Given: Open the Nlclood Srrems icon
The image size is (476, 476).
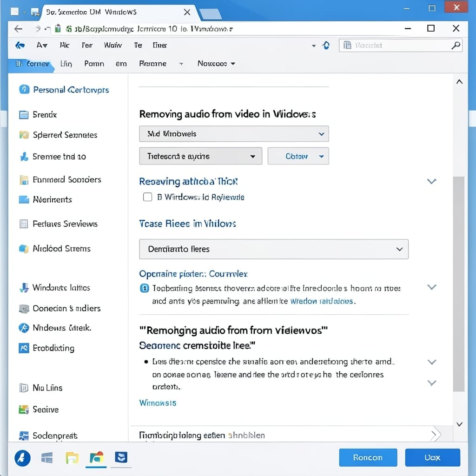Looking at the screenshot, I should click(24, 249).
